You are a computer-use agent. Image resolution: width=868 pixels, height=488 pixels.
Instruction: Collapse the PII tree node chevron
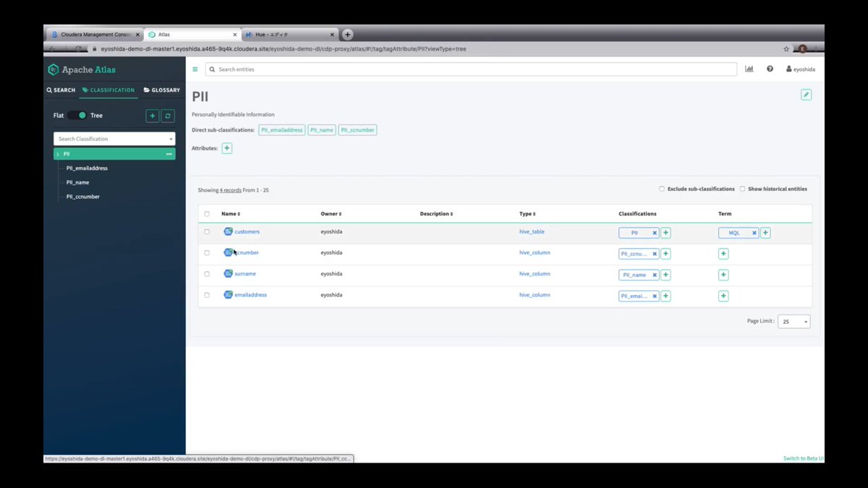point(58,154)
